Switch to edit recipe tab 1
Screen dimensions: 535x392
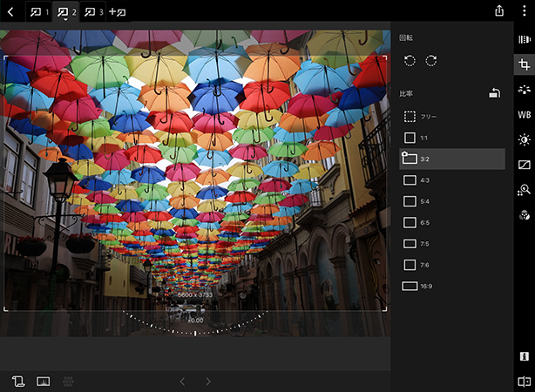[39, 11]
